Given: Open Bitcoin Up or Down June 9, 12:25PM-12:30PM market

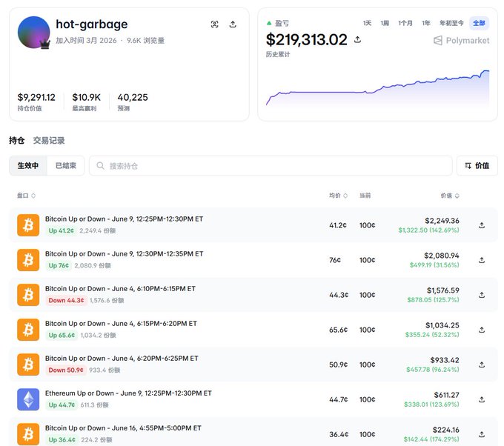Looking at the screenshot, I should click(124, 219).
